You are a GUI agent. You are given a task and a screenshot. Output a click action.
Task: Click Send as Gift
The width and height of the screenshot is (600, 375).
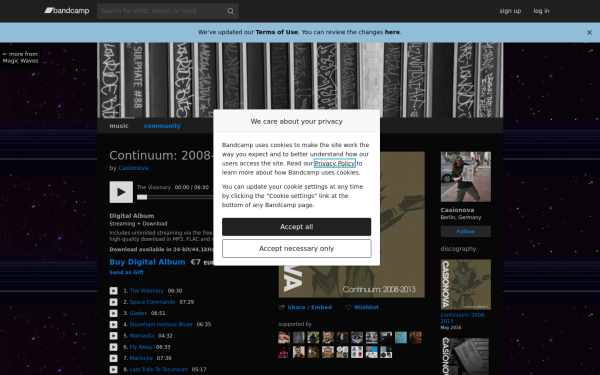[x=126, y=272]
